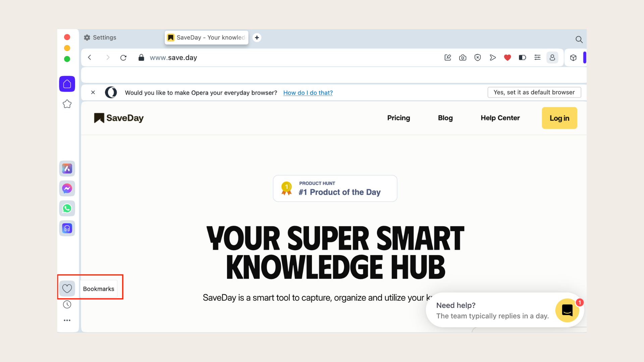The image size is (644, 362).
Task: Open WhatsApp icon in Opera sidebar
Action: pyautogui.click(x=67, y=208)
